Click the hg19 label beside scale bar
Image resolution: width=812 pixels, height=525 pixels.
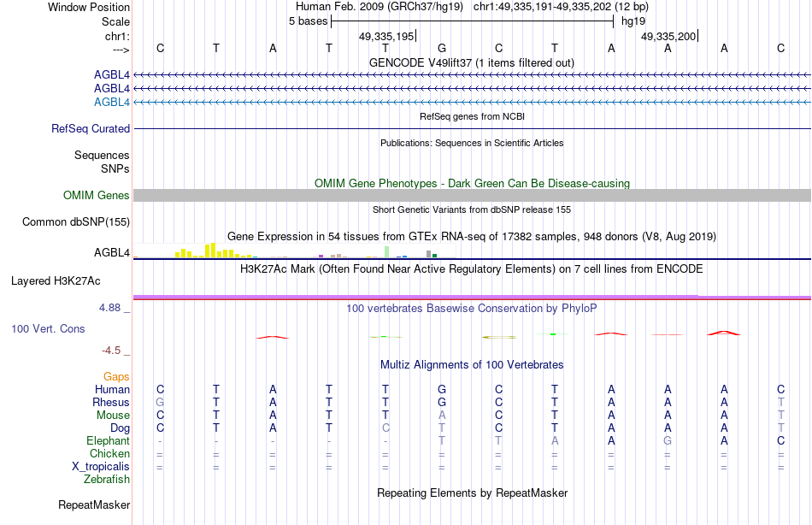point(633,21)
